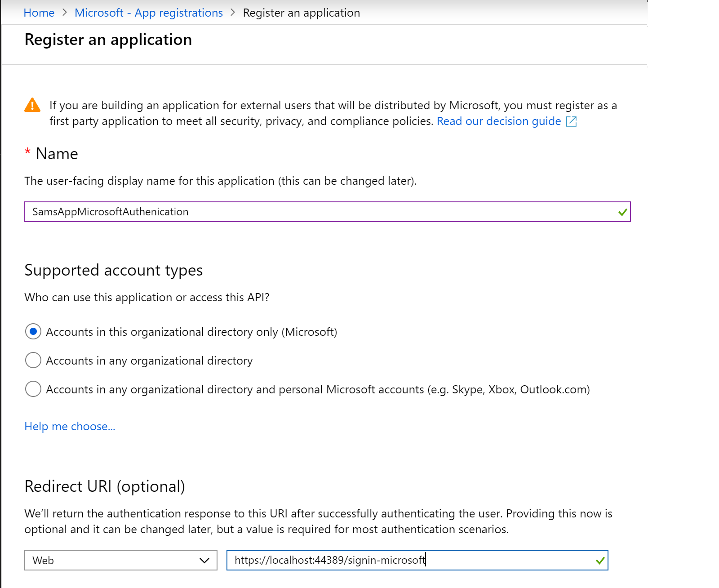Click the Supported account types heading
Image resolution: width=719 pixels, height=588 pixels.
click(x=114, y=270)
